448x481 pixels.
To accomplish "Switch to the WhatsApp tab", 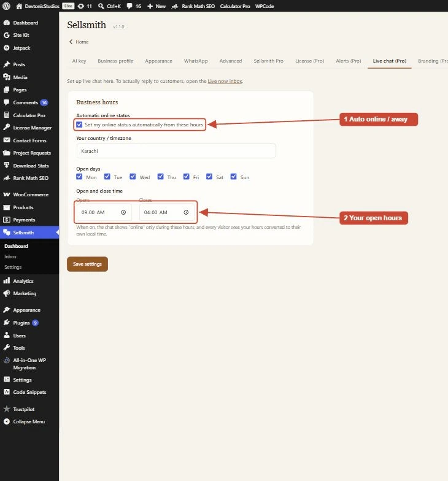I will click(x=196, y=61).
